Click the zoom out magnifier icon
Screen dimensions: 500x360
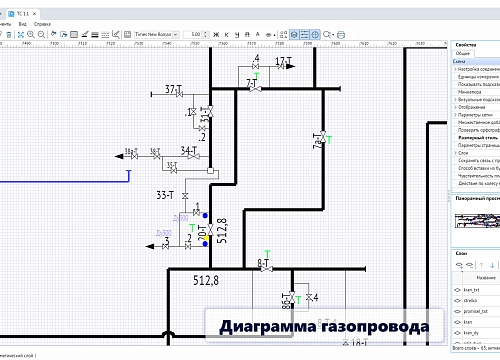(41, 34)
